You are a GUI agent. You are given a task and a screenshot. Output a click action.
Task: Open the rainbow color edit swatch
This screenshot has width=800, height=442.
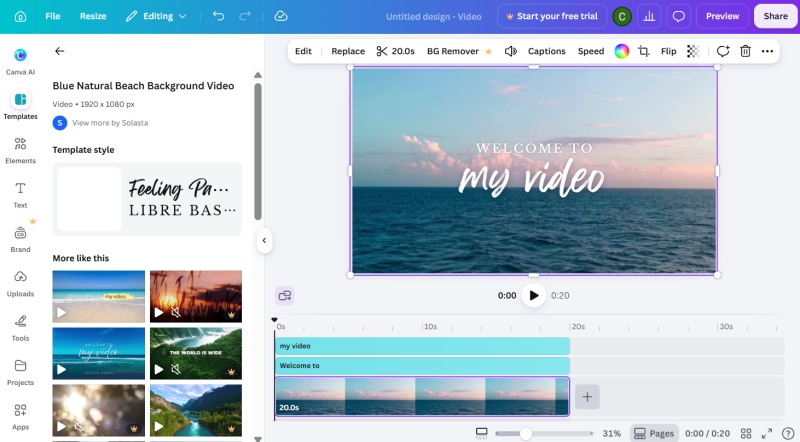point(621,51)
